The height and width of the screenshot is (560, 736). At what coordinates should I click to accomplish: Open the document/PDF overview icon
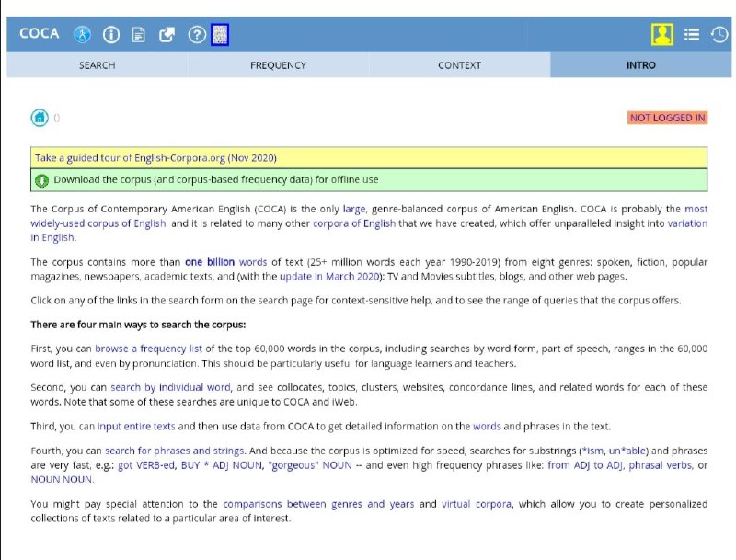tap(139, 34)
